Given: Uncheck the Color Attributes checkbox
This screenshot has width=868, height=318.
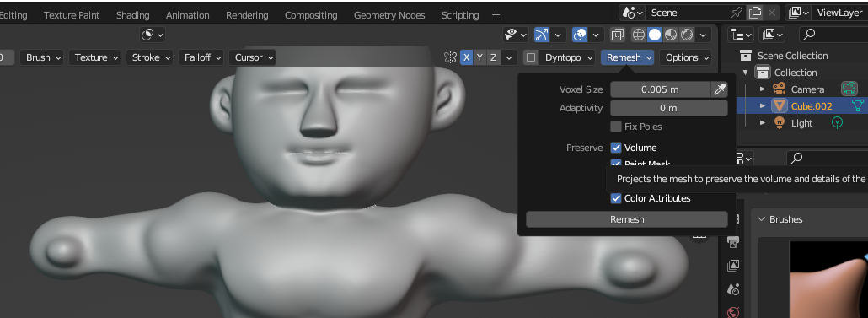Looking at the screenshot, I should tap(615, 198).
